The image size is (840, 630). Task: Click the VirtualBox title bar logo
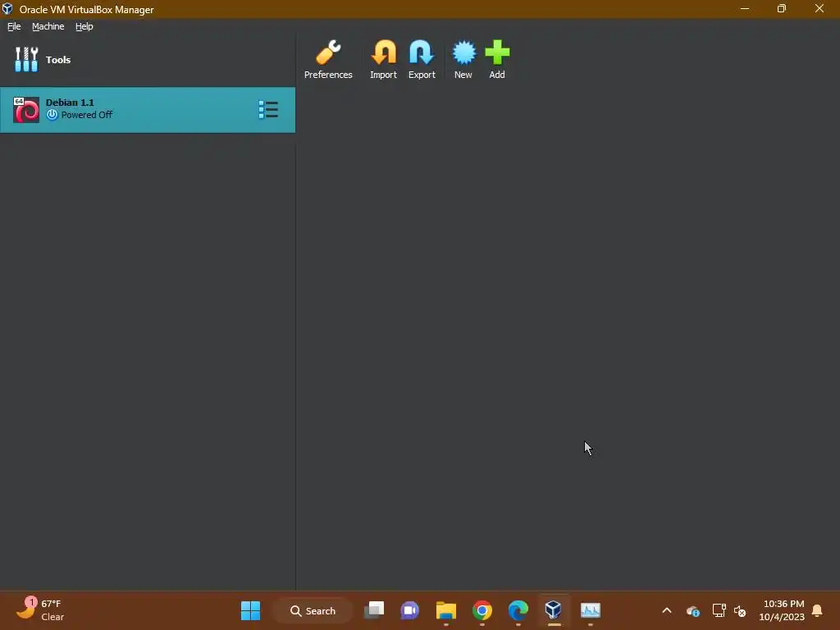(7, 9)
